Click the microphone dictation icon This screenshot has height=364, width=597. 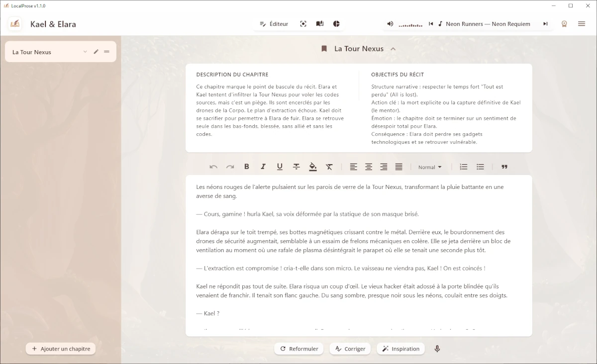click(x=437, y=349)
